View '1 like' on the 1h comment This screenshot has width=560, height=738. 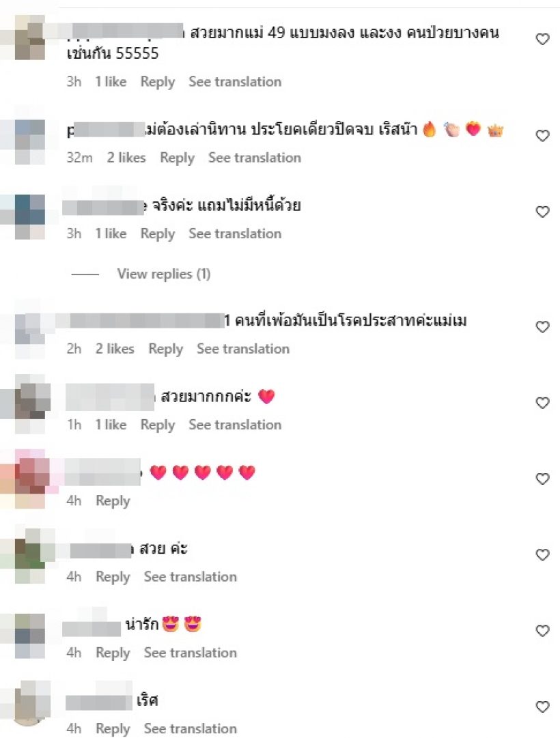(x=111, y=425)
